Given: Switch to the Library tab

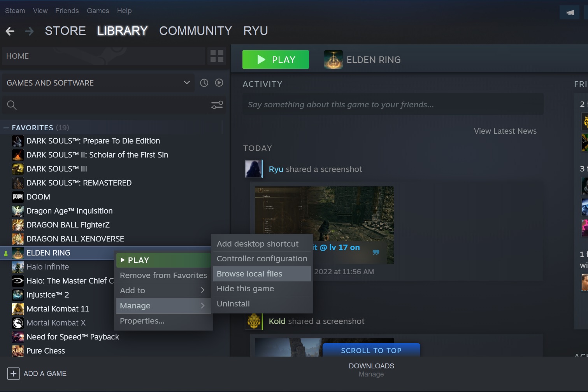Looking at the screenshot, I should click(x=123, y=31).
